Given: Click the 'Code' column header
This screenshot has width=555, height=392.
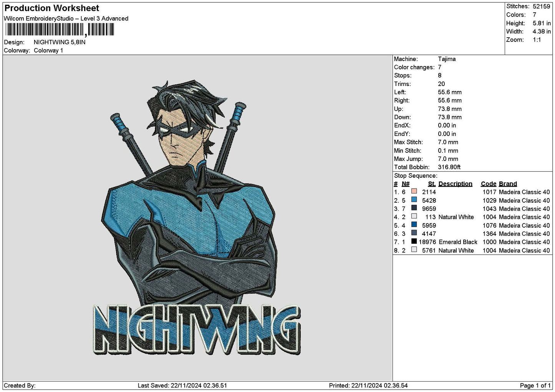Looking at the screenshot, I should point(489,184).
